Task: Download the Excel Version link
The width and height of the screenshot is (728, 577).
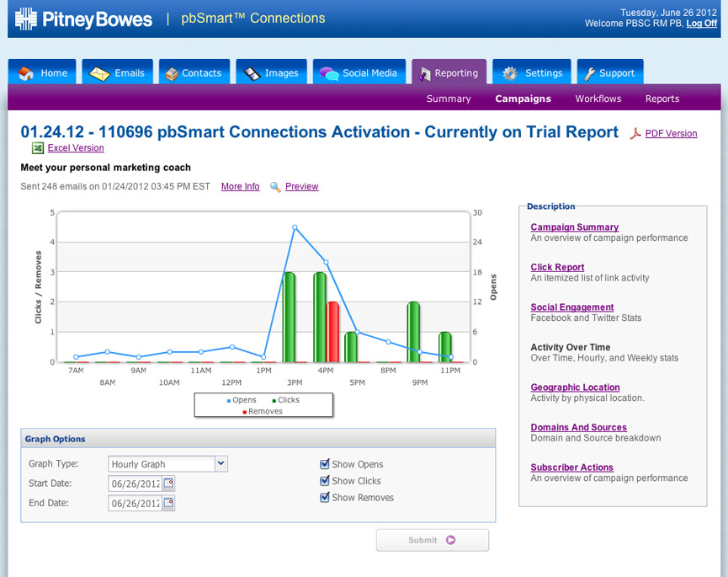Action: coord(76,147)
